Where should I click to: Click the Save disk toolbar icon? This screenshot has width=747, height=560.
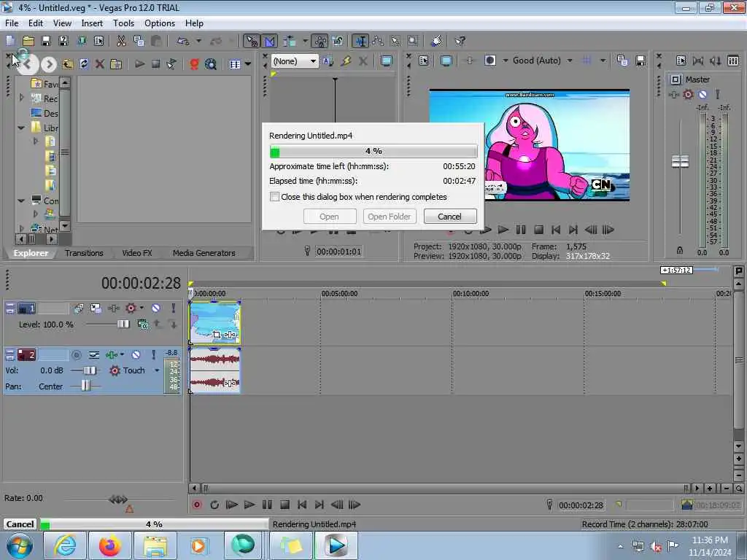(46, 41)
